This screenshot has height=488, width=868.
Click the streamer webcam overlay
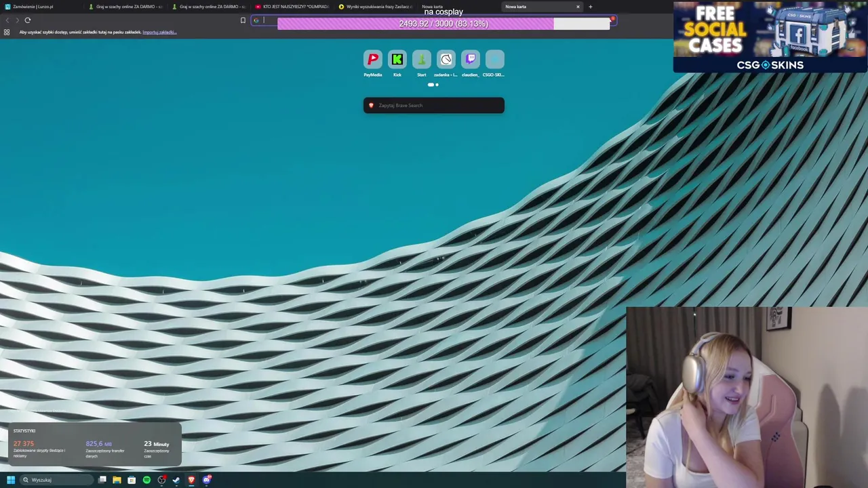(747, 397)
